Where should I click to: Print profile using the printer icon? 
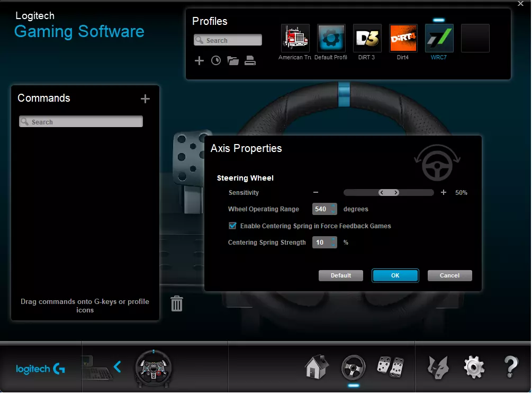250,61
